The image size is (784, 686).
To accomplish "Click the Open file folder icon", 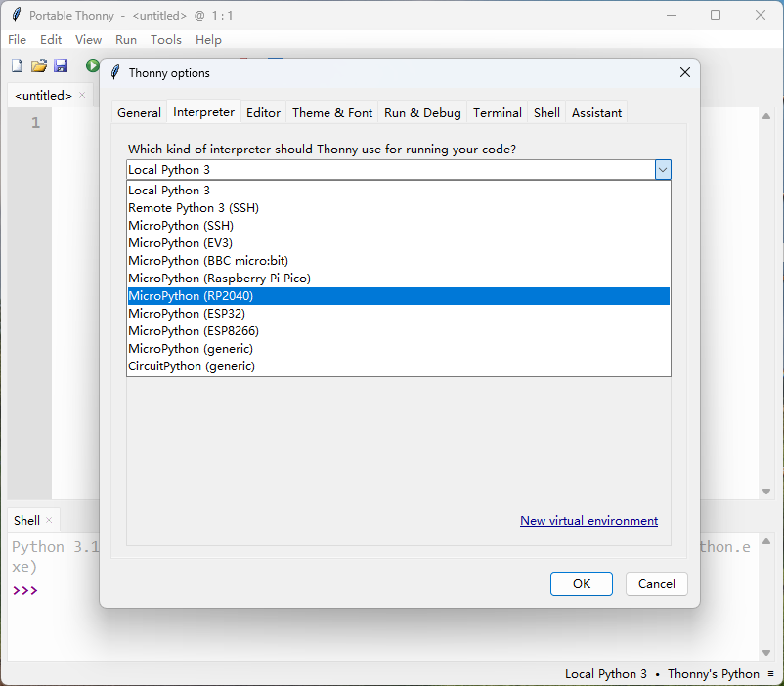I will (x=38, y=65).
